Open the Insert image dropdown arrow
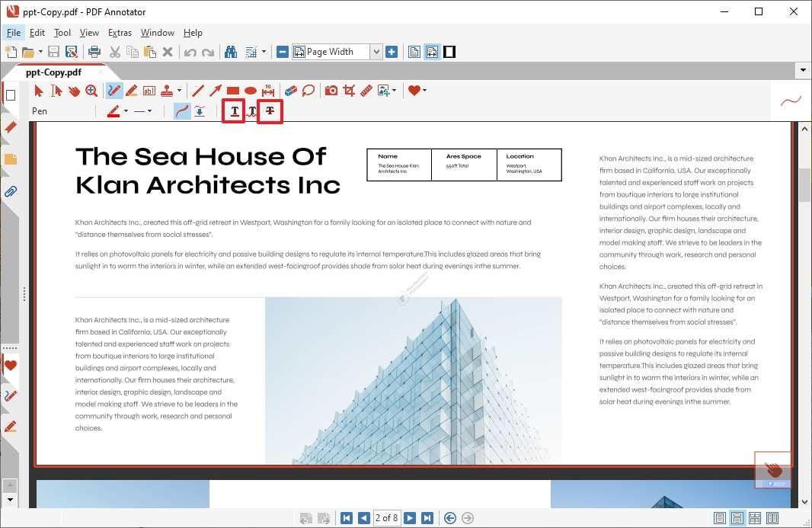The height and width of the screenshot is (528, 812). coord(394,91)
